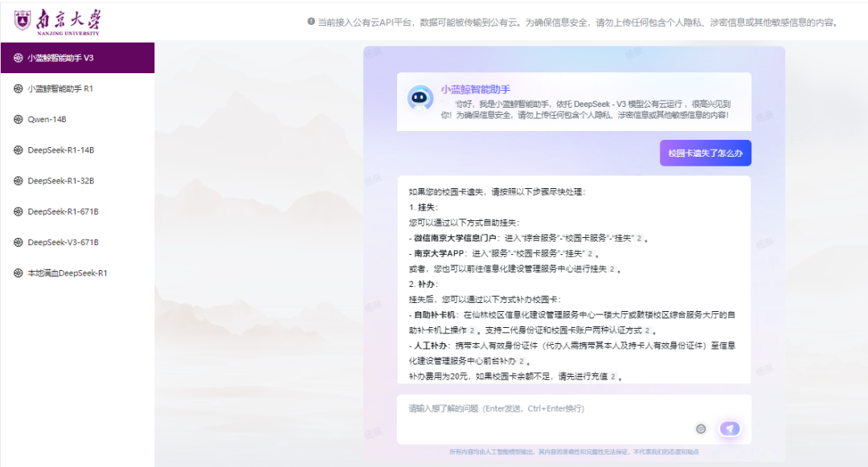
Task: Click the 小蓝鲸智能助手 title in welcome card
Action: coord(475,89)
